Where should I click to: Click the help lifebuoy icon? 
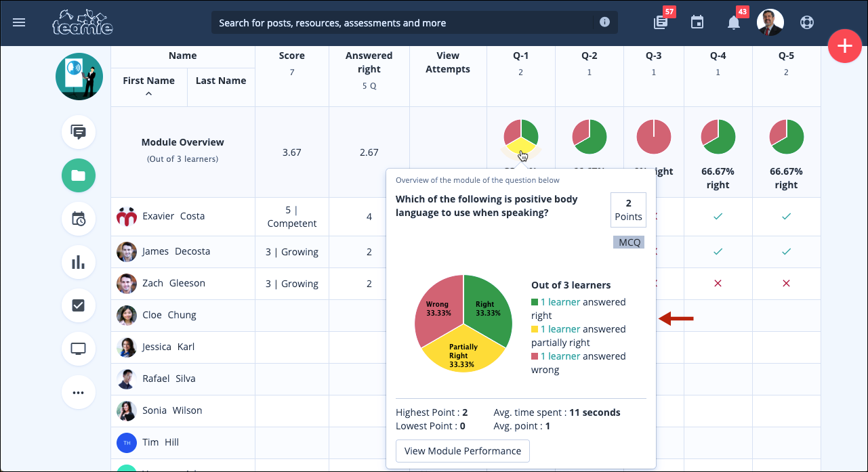806,22
